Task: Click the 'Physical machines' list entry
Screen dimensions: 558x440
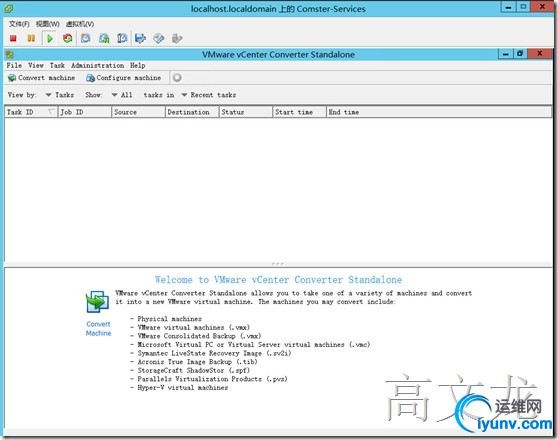Action: pos(169,319)
